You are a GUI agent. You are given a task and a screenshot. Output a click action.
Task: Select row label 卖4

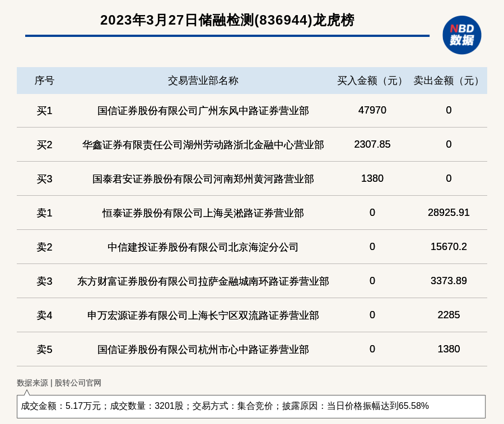click(44, 315)
